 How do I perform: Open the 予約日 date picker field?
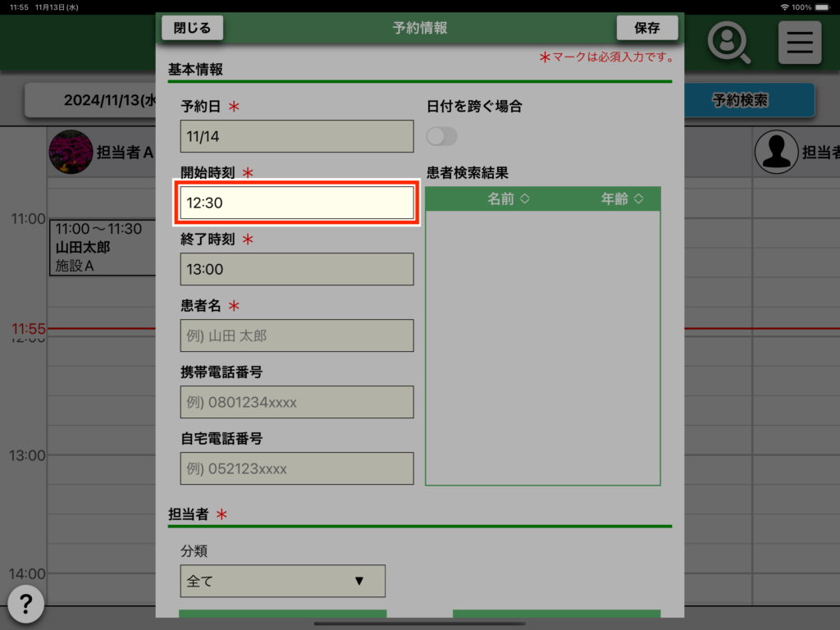pyautogui.click(x=297, y=136)
